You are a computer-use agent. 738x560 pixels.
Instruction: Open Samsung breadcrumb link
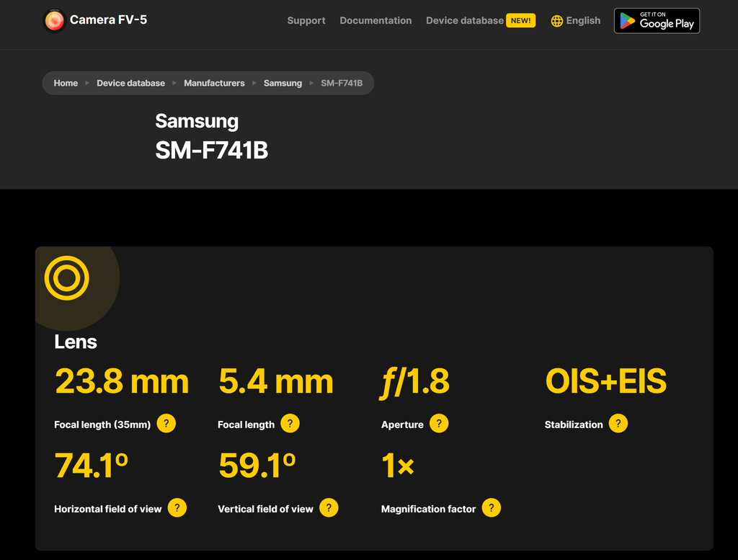pos(283,84)
